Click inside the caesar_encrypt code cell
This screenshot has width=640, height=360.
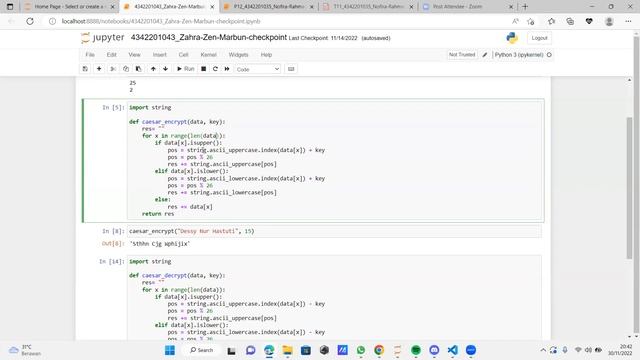point(334,160)
